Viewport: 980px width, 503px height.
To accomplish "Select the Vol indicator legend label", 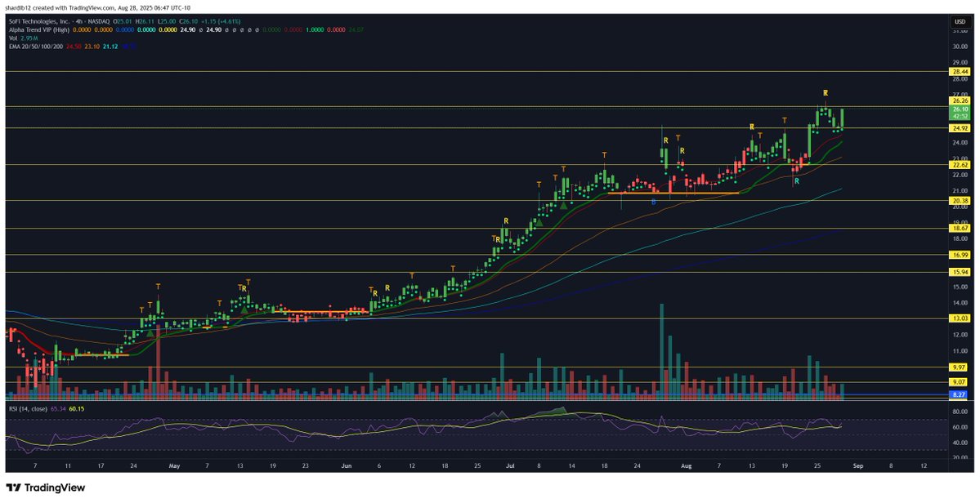I will (12, 38).
